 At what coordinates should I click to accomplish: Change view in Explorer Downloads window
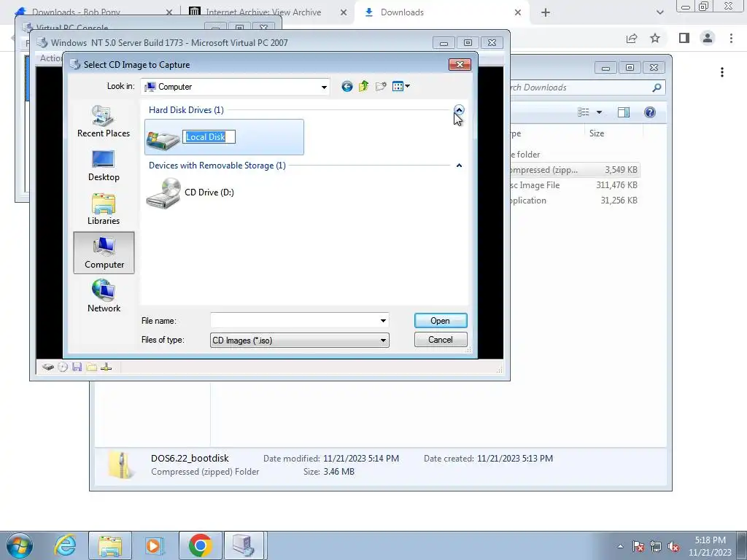click(x=584, y=112)
